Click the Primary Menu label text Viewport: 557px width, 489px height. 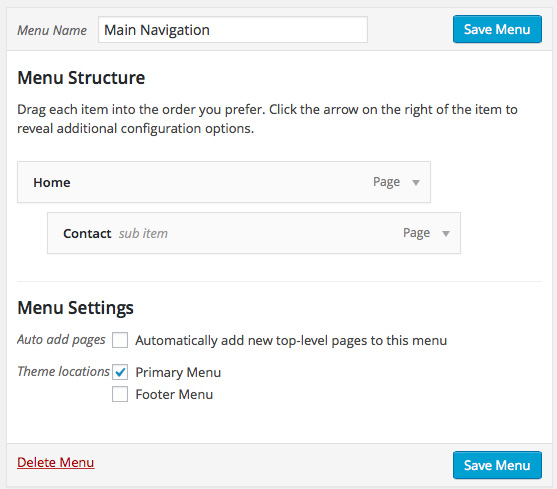[178, 373]
